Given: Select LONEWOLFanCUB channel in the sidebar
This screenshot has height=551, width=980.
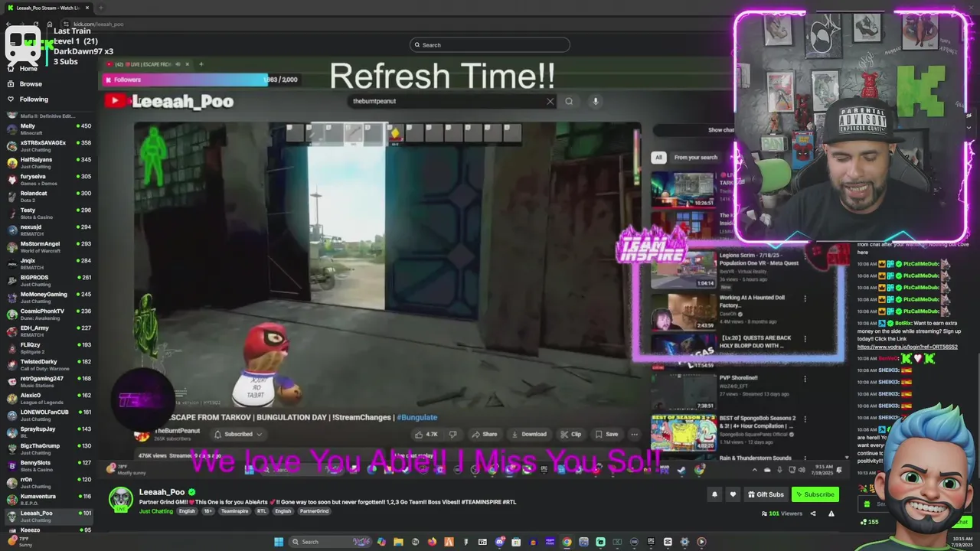Looking at the screenshot, I should [49, 415].
